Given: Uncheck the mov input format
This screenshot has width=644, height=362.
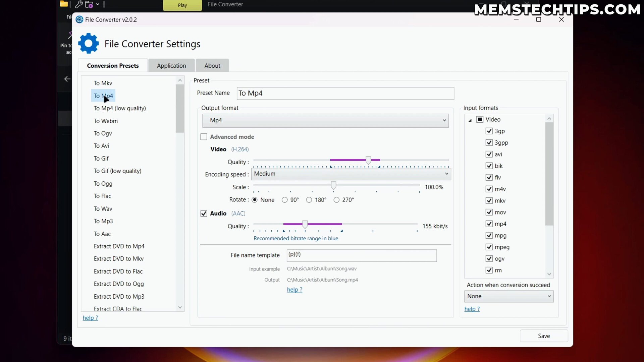Looking at the screenshot, I should pos(489,212).
